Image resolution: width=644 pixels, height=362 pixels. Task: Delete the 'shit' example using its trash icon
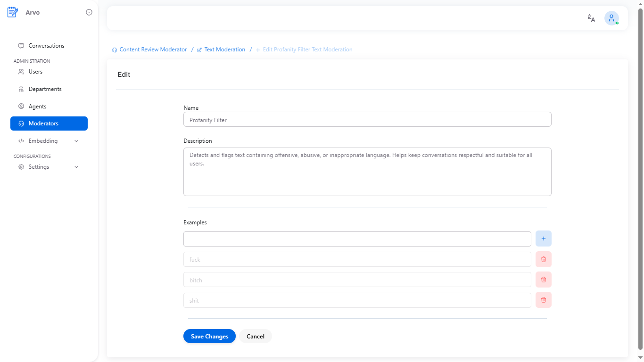pos(543,300)
